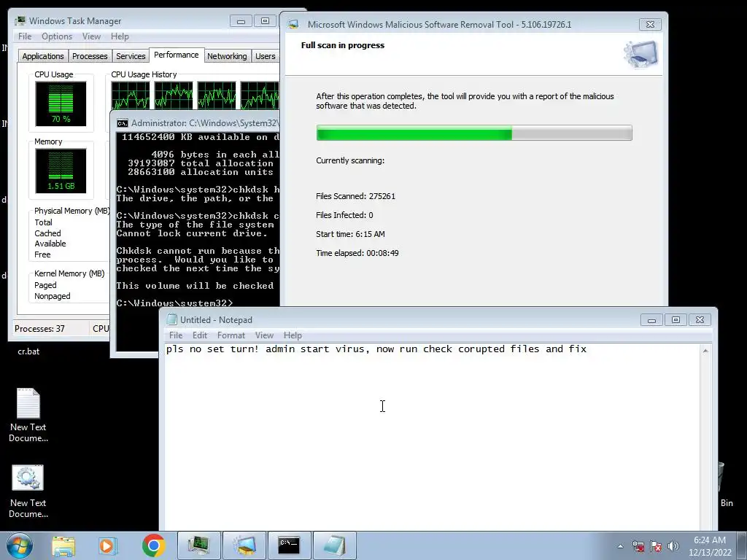Screen dimensions: 747x560
Task: Click the Memory 1.51 GB gauge
Action: (61, 171)
